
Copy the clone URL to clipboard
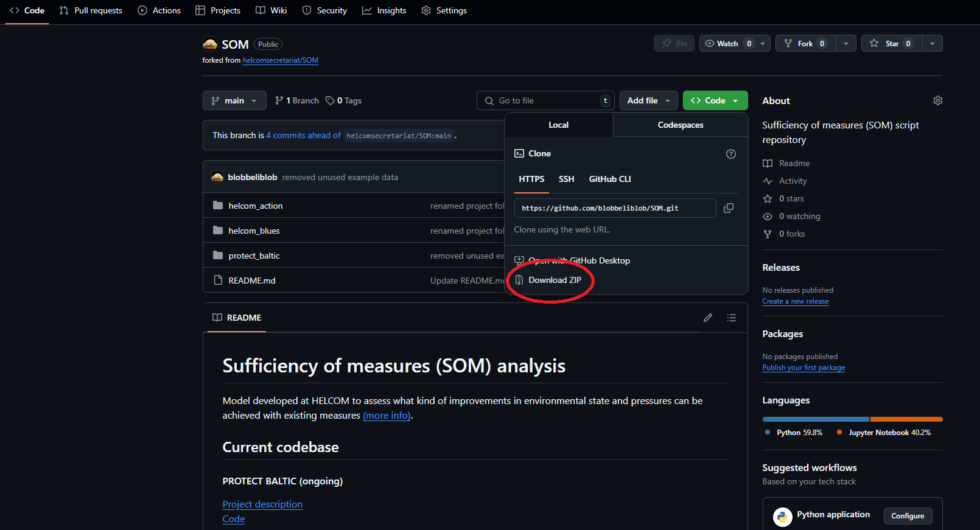coord(729,208)
